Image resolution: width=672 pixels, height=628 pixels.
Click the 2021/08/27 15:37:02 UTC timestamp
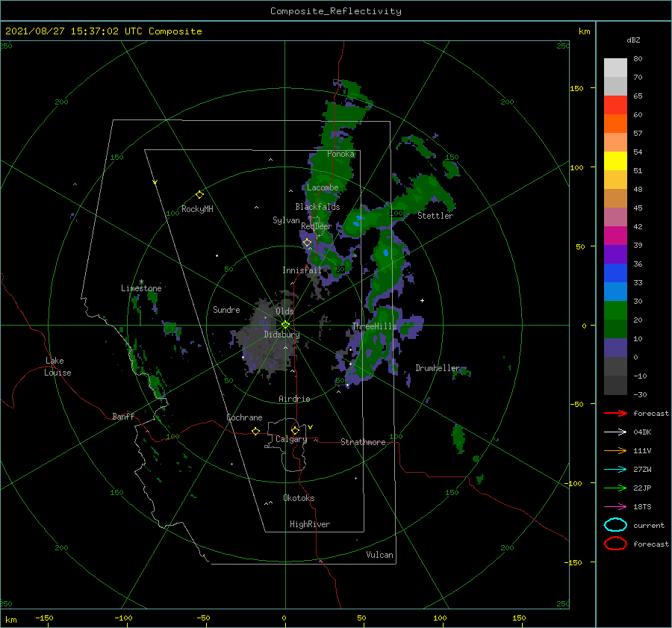coord(74,31)
